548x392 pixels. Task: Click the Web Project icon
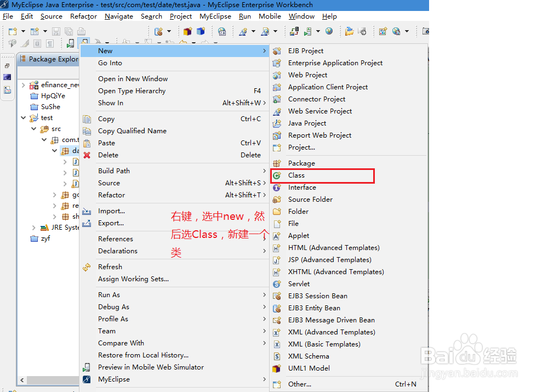point(277,75)
